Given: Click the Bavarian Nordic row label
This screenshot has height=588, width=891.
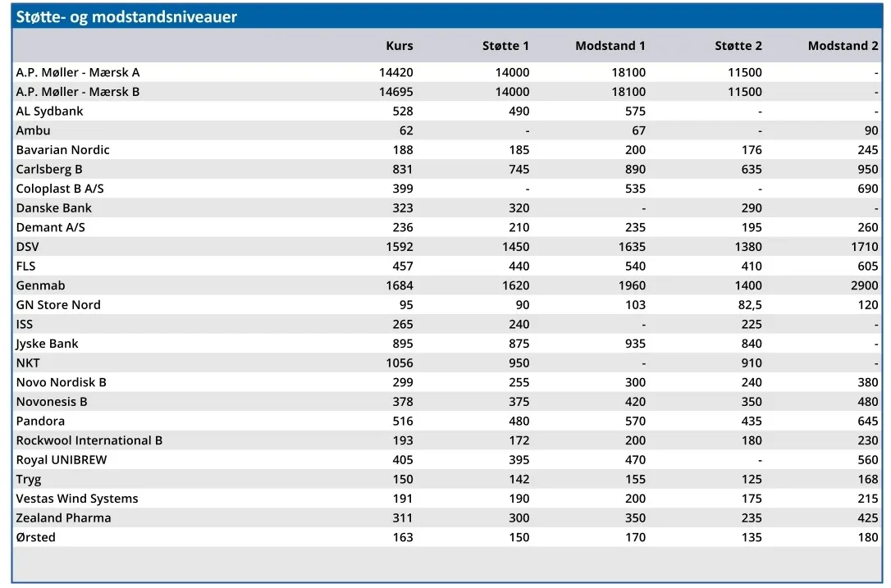Looking at the screenshot, I should (62, 150).
